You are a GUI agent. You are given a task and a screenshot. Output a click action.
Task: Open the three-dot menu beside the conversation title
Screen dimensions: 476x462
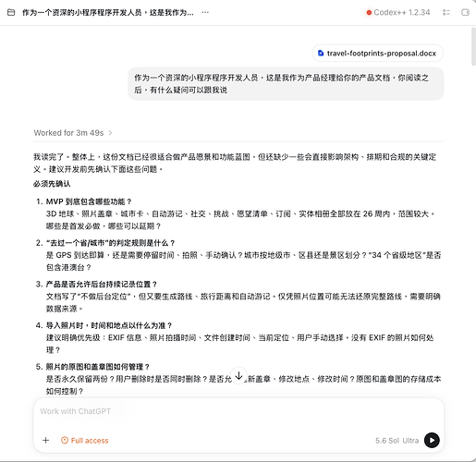pos(205,13)
